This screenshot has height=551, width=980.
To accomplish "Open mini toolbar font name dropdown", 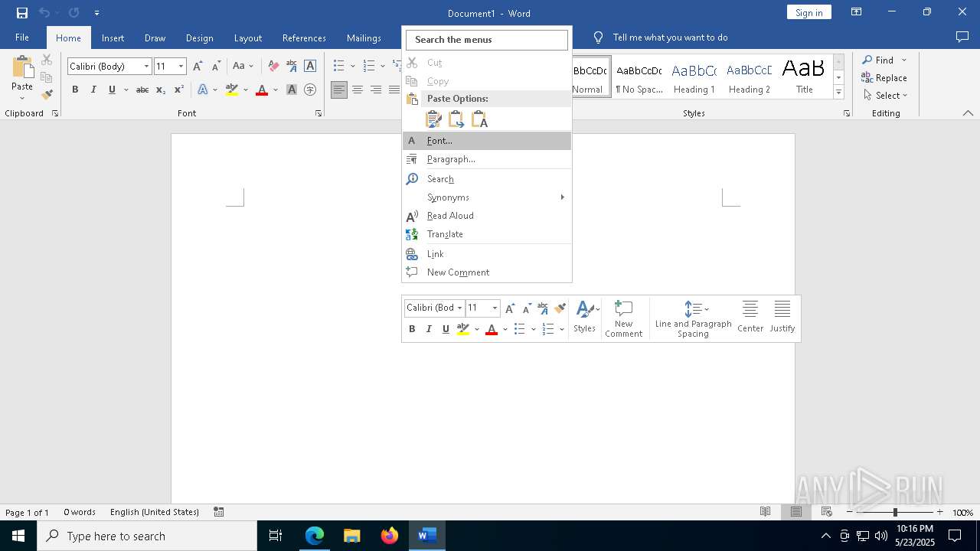I will click(459, 308).
